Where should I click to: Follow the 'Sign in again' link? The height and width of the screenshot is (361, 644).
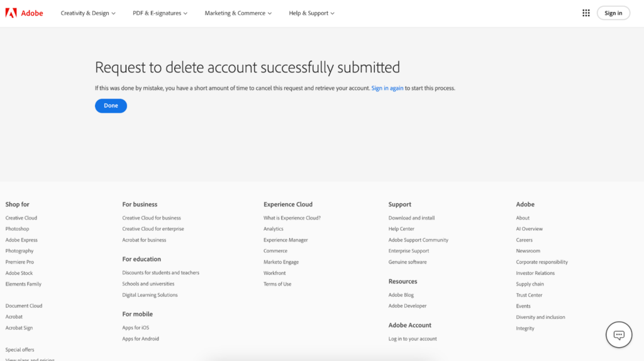[387, 88]
